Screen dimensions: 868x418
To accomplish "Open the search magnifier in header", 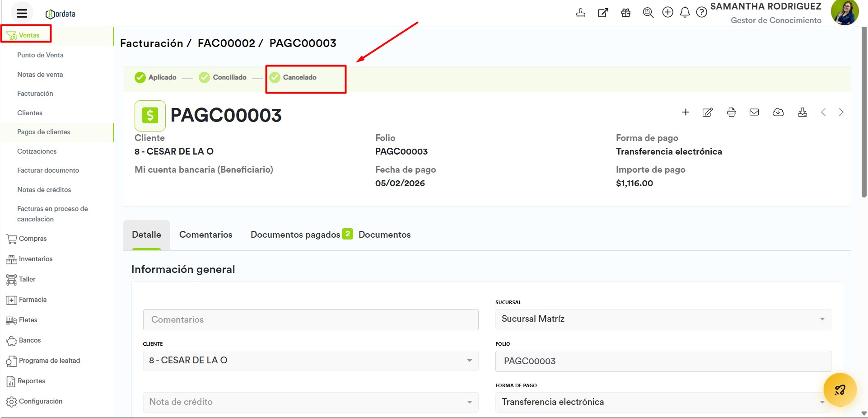I will click(648, 13).
